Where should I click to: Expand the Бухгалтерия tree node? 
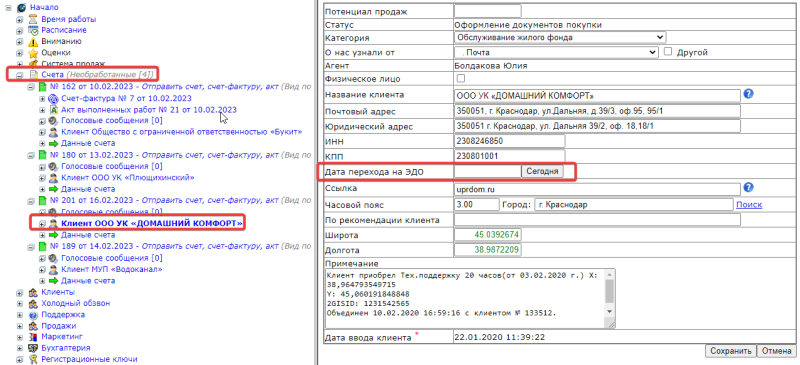pyautogui.click(x=19, y=348)
